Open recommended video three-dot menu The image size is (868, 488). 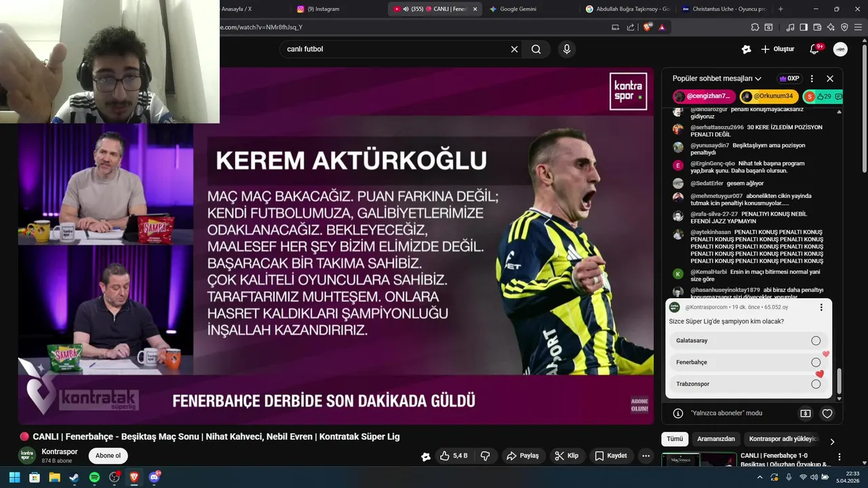[x=840, y=457]
